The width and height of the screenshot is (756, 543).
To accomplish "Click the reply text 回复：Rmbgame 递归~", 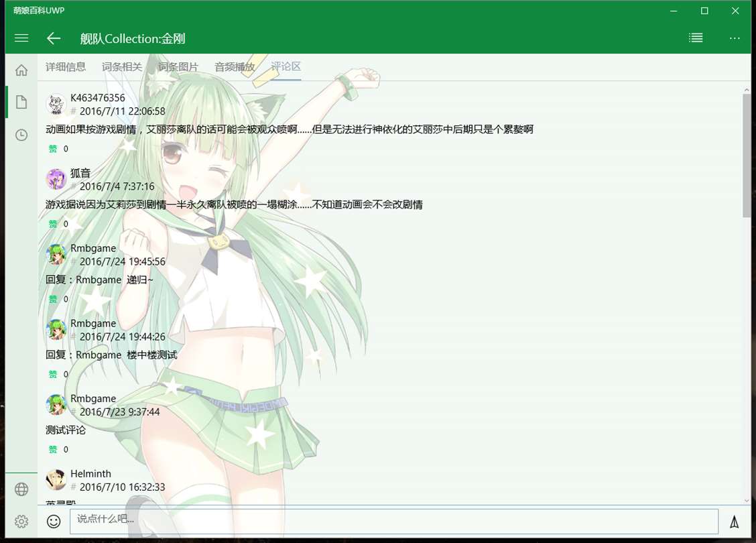I will pyautogui.click(x=99, y=280).
